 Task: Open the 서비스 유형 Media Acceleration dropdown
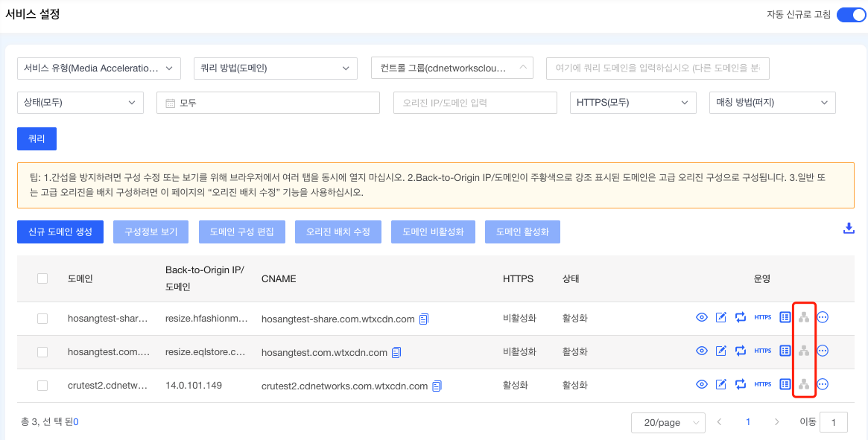click(98, 68)
